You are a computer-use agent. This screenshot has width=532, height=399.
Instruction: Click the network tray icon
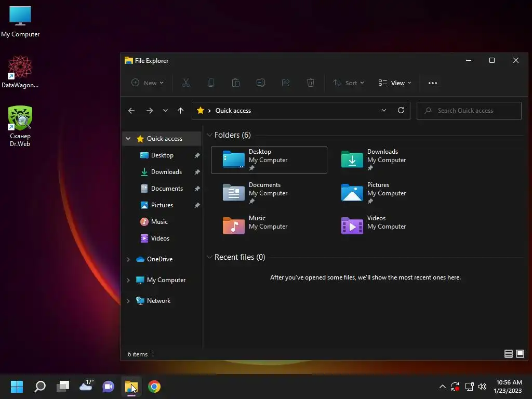click(469, 387)
